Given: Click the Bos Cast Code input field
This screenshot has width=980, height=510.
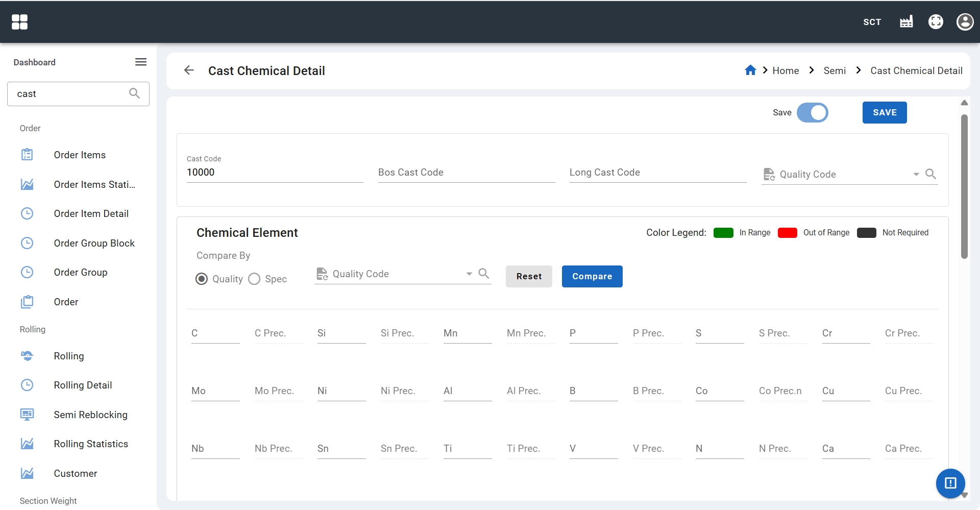Looking at the screenshot, I should click(x=466, y=173).
